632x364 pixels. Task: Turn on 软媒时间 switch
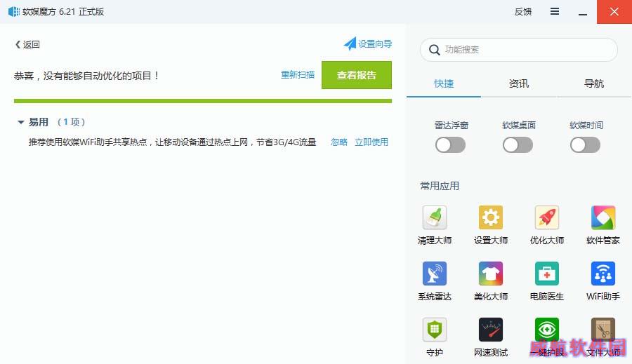point(585,145)
